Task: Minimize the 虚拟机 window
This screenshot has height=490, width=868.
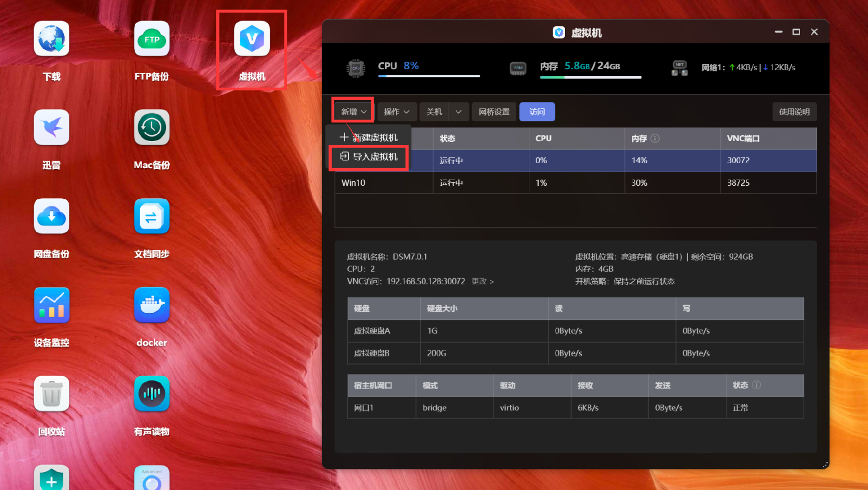Action: 779,32
